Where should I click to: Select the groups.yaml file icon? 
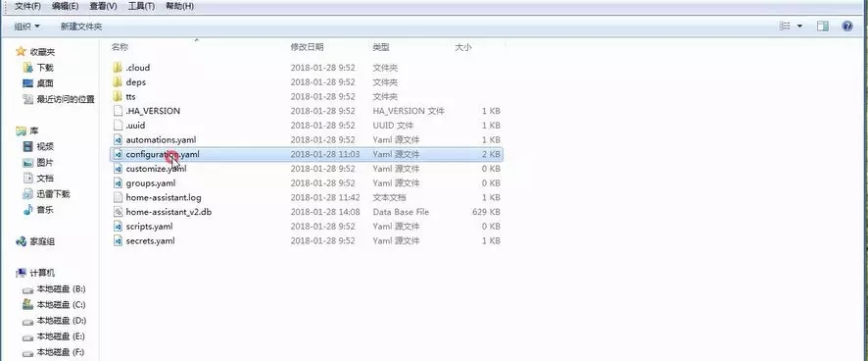[x=118, y=183]
